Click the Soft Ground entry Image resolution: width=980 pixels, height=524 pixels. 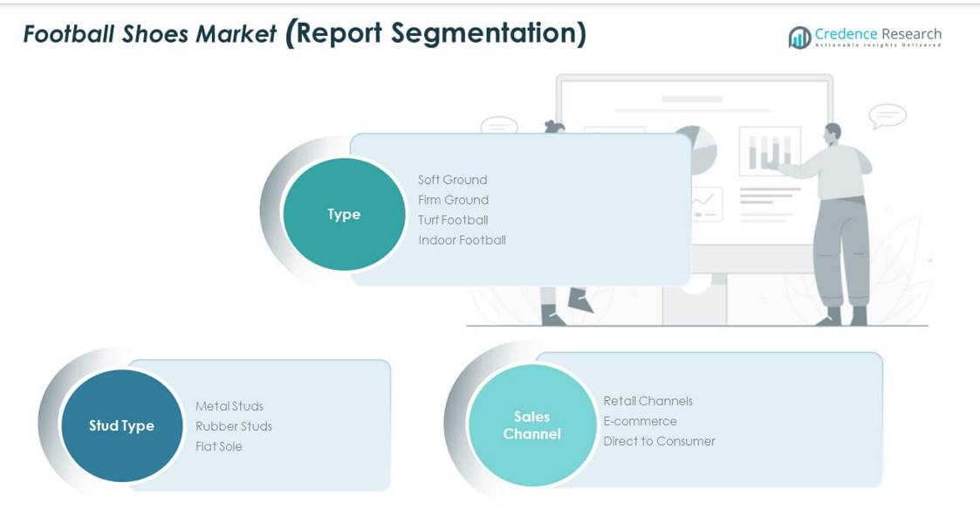452,180
